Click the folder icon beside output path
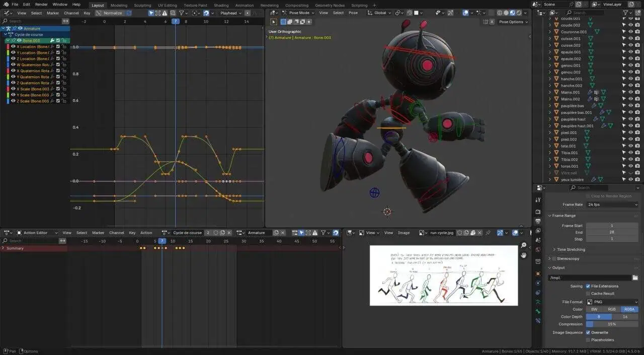The width and height of the screenshot is (644, 355). 635,277
